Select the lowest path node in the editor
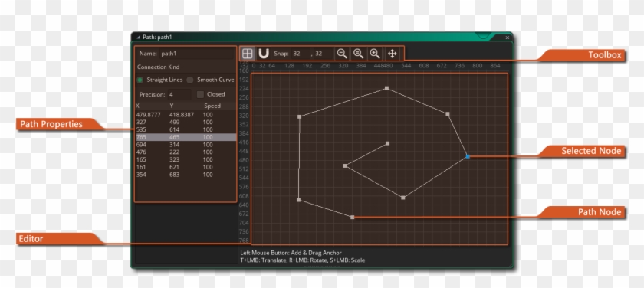This screenshot has width=644, height=288. coord(353,217)
